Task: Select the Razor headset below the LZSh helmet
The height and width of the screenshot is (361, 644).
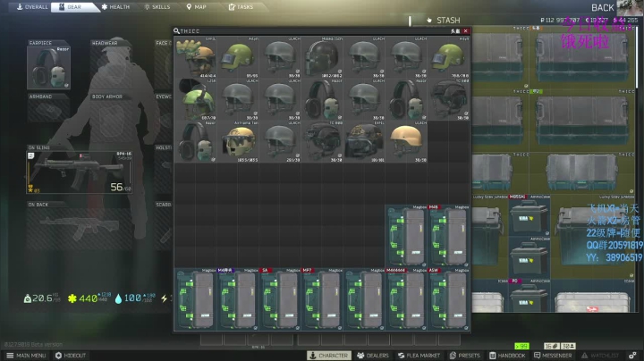Action: [196, 142]
